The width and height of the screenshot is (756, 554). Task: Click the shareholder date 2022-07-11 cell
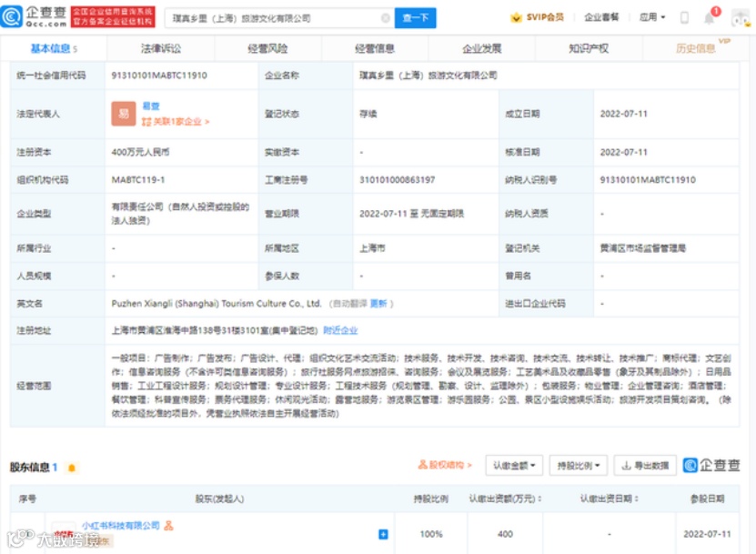(707, 534)
